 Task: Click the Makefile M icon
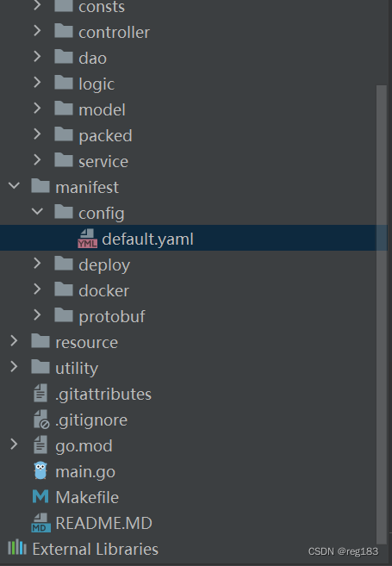40,497
